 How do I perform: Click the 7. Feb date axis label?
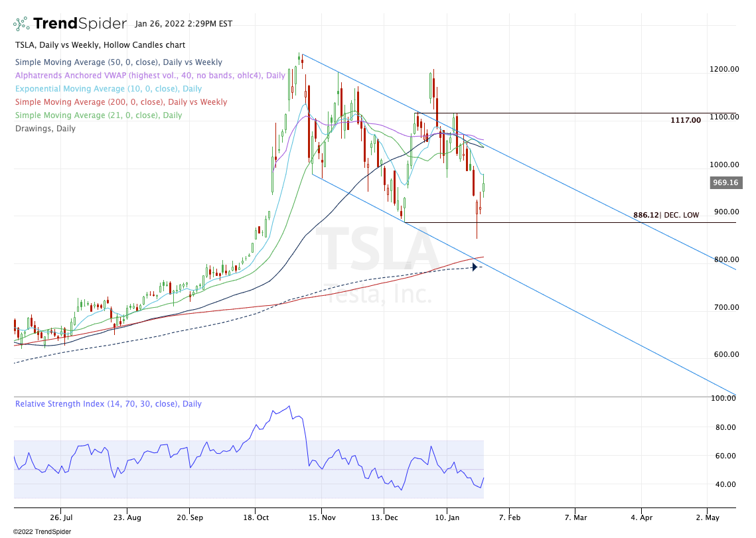tap(510, 517)
